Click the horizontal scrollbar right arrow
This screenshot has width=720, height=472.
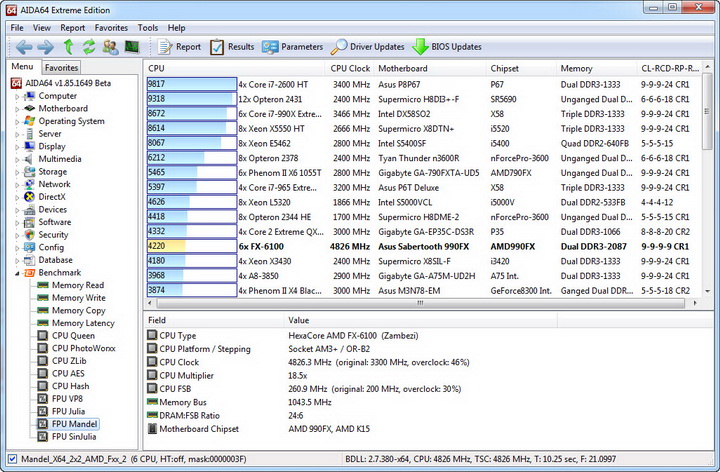(695, 303)
